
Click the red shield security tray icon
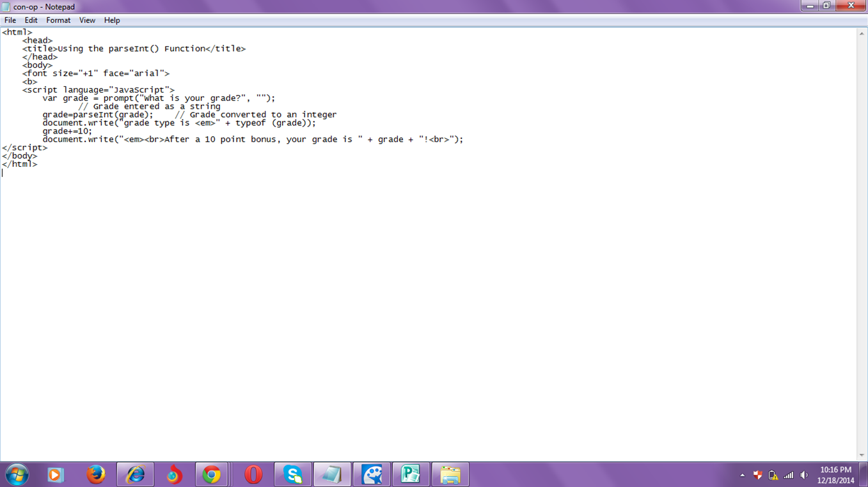[757, 475]
